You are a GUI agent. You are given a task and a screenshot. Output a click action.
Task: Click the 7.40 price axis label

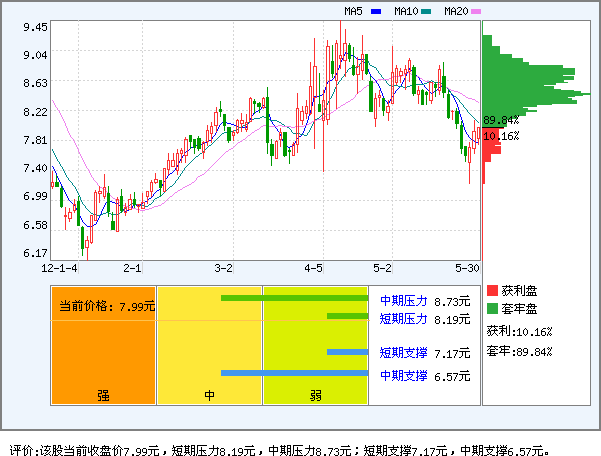[35, 168]
